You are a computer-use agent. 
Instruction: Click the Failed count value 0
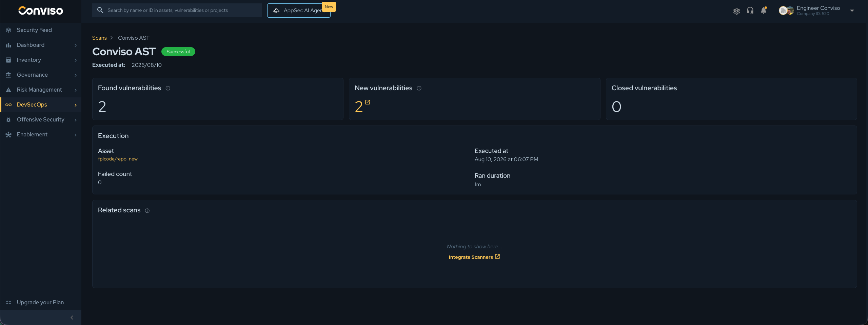coord(100,183)
